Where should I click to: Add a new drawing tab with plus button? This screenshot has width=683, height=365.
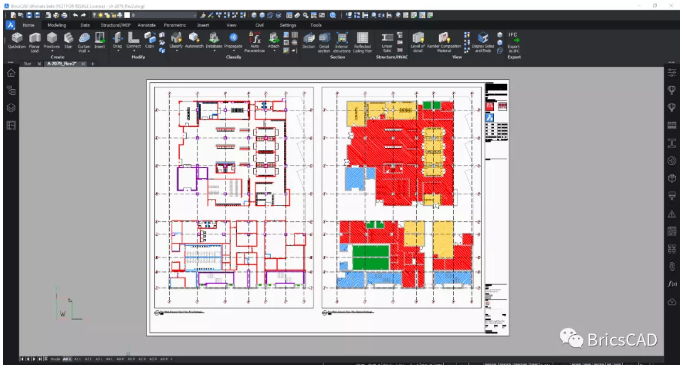(x=92, y=64)
